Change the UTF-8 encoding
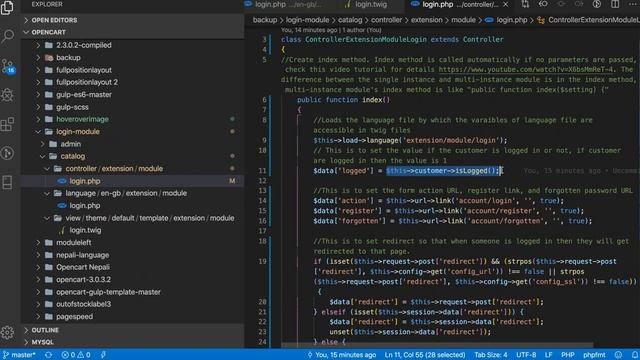This screenshot has height=360, width=640. (526, 355)
